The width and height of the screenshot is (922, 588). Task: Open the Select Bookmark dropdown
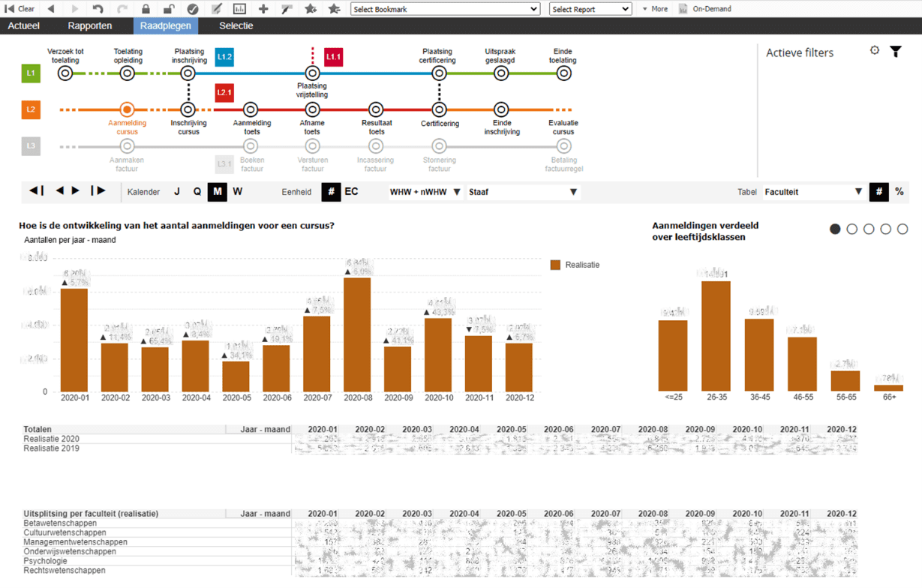(x=445, y=9)
